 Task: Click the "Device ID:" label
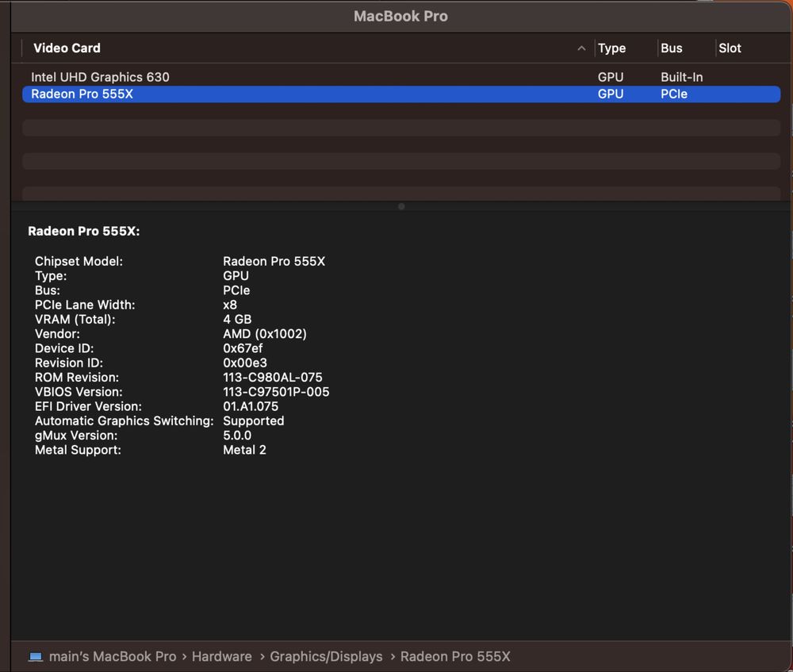pos(64,348)
